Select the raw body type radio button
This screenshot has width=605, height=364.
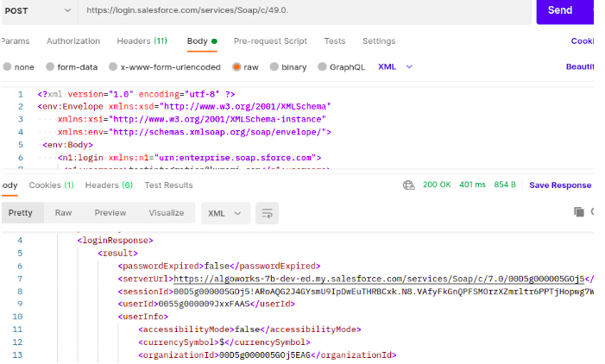[236, 67]
